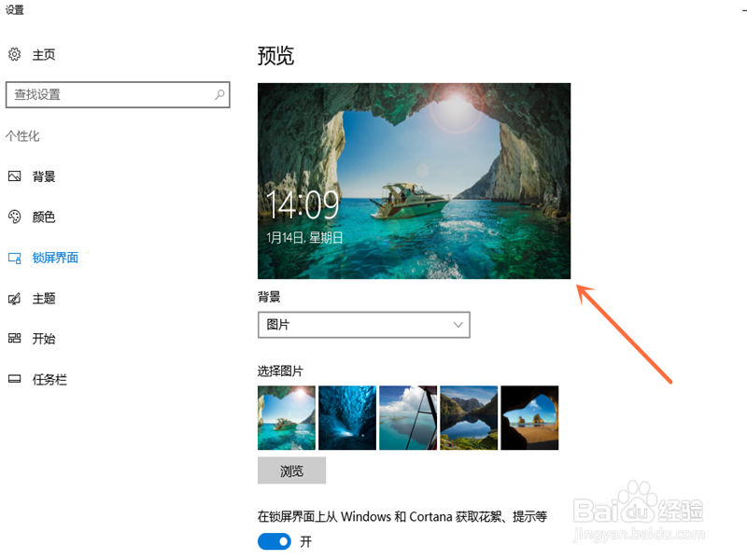747x560 pixels.
Task: Click the chevron arrow in 图片 combo box
Action: [458, 325]
